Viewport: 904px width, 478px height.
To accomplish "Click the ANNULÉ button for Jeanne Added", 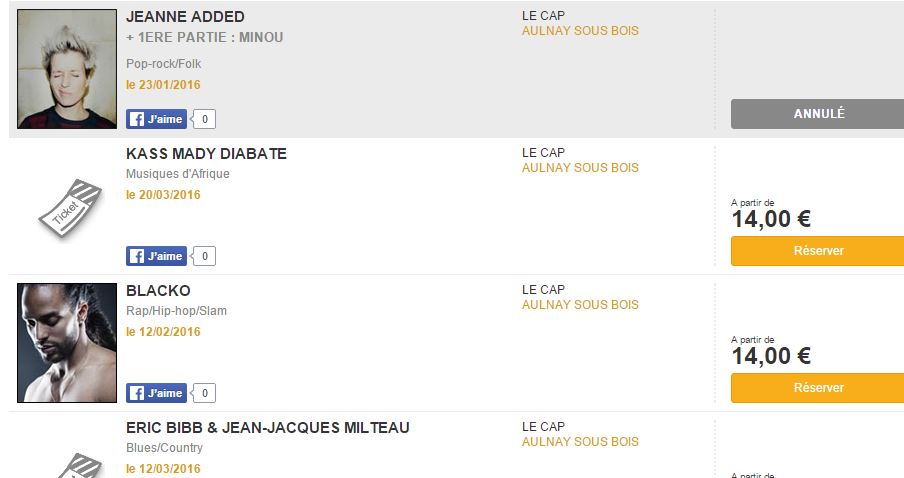I will (818, 114).
